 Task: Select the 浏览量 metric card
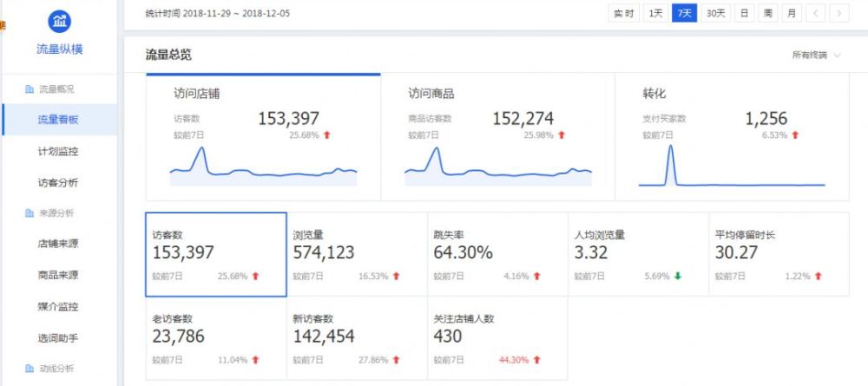pos(357,254)
